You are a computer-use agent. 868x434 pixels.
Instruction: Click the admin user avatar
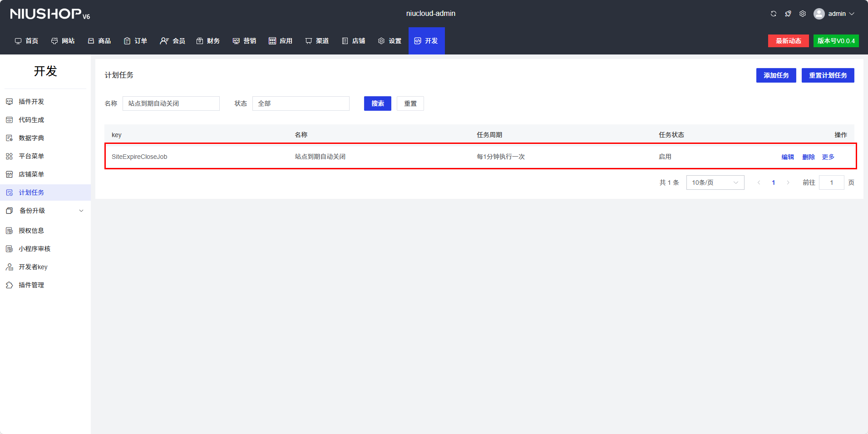819,14
